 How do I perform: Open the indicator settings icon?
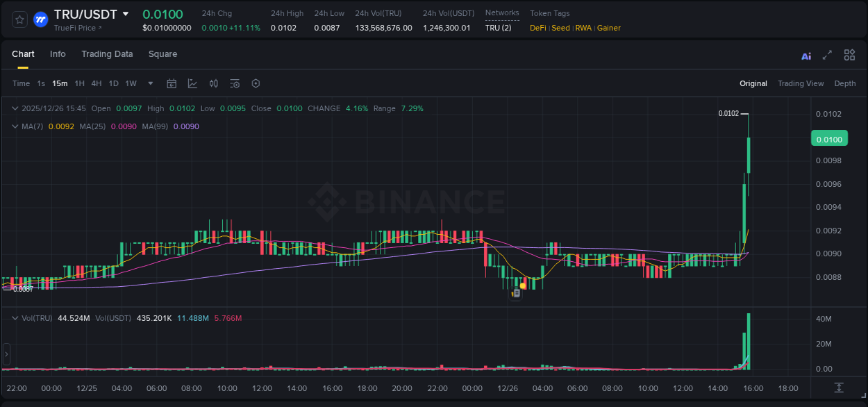235,83
